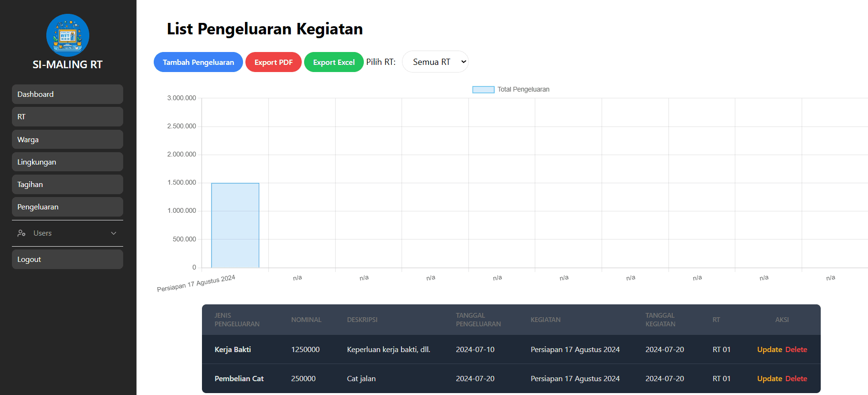868x395 pixels.
Task: Click the Persiapan 17 Agustus 2024 chart bar
Action: (235, 225)
